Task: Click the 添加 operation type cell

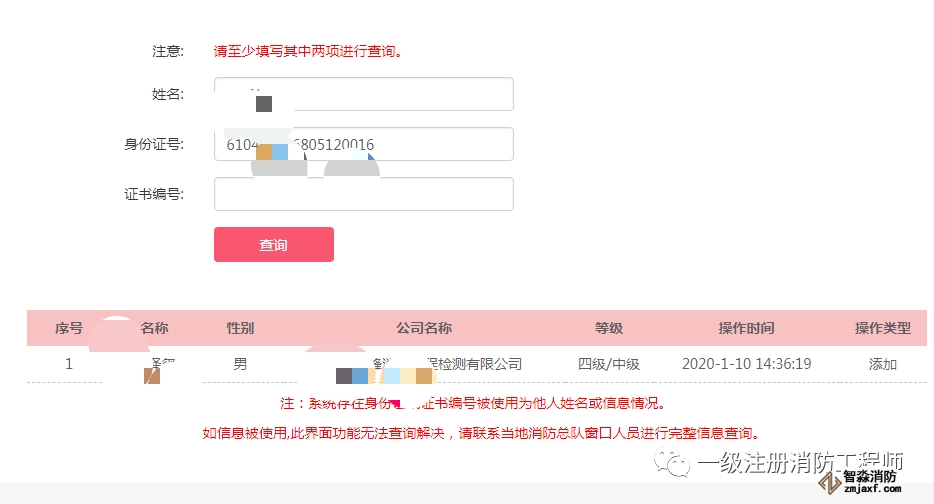Action: 882,364
